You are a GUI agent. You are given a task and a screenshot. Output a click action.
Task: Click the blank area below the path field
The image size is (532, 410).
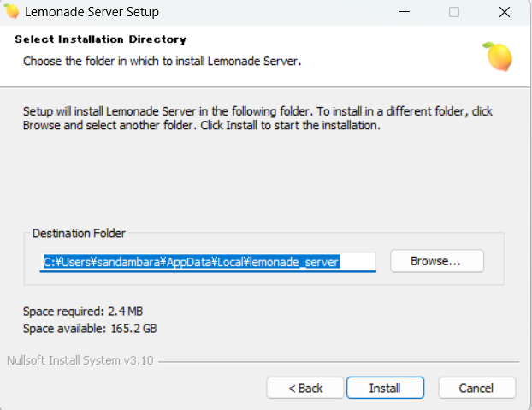[x=257, y=287]
